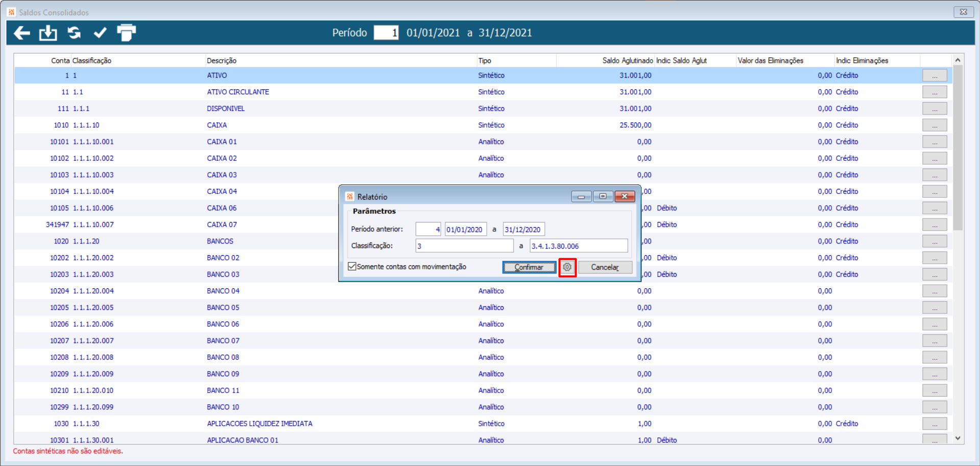The height and width of the screenshot is (466, 980).
Task: Click the print toolbar icon
Action: (126, 33)
